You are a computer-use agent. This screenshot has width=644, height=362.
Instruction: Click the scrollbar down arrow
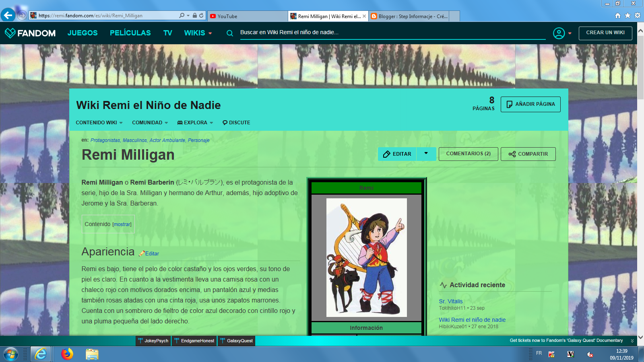click(x=640, y=337)
